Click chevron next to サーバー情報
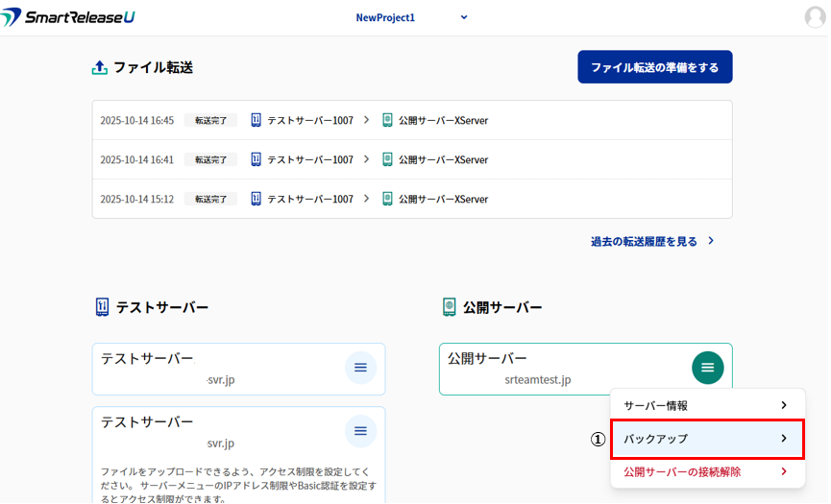 pos(784,405)
